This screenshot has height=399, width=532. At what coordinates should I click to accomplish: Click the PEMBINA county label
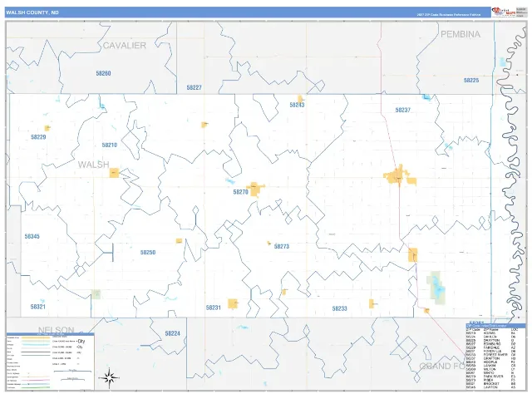tap(461, 34)
